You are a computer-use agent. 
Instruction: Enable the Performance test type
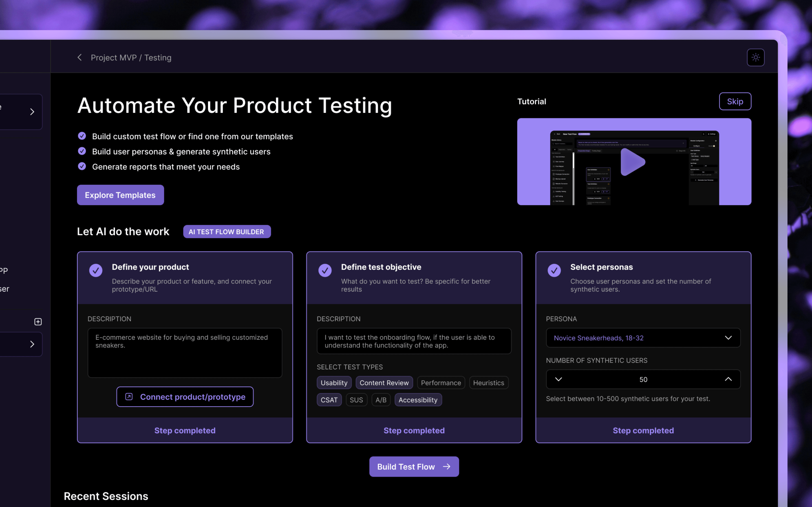pos(441,383)
